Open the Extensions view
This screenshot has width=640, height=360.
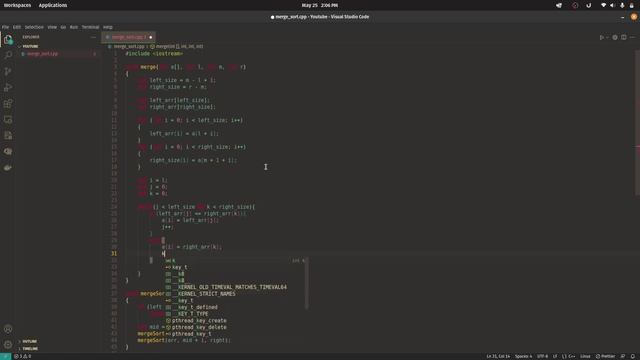tap(8, 103)
